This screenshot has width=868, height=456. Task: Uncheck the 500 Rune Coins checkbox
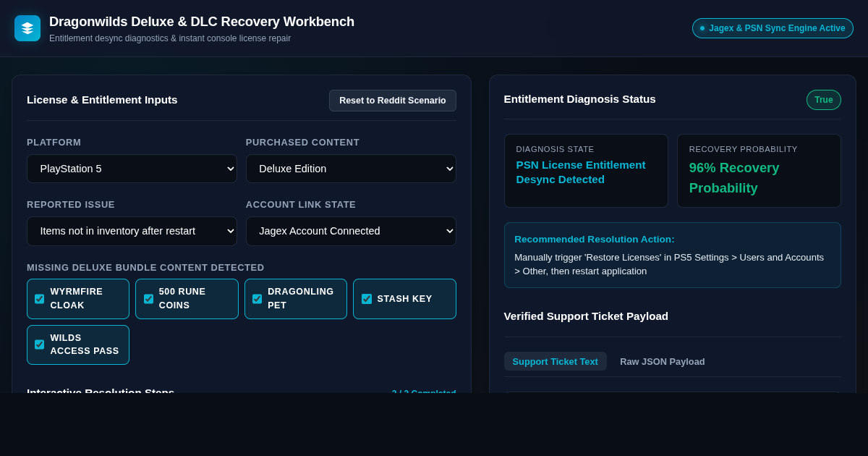tap(148, 299)
